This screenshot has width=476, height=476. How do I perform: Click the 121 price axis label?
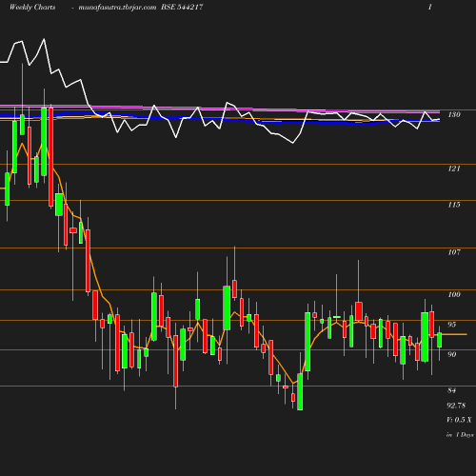tap(454, 169)
